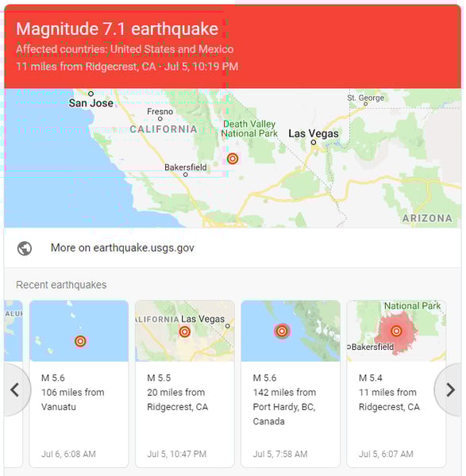The image size is (466, 476).
Task: Select the Port Hardy, BC, Canada earthquake card
Action: [x=291, y=384]
